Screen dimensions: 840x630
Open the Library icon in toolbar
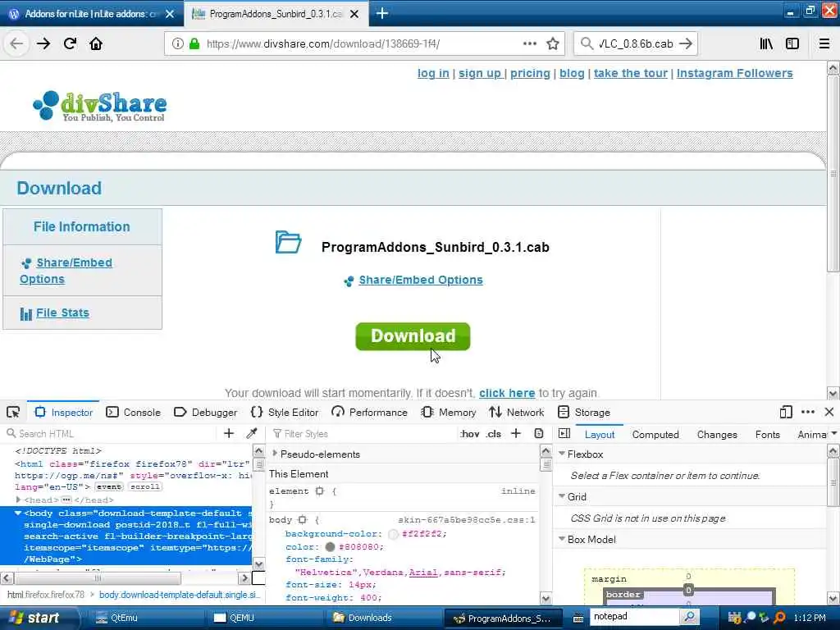tap(766, 44)
